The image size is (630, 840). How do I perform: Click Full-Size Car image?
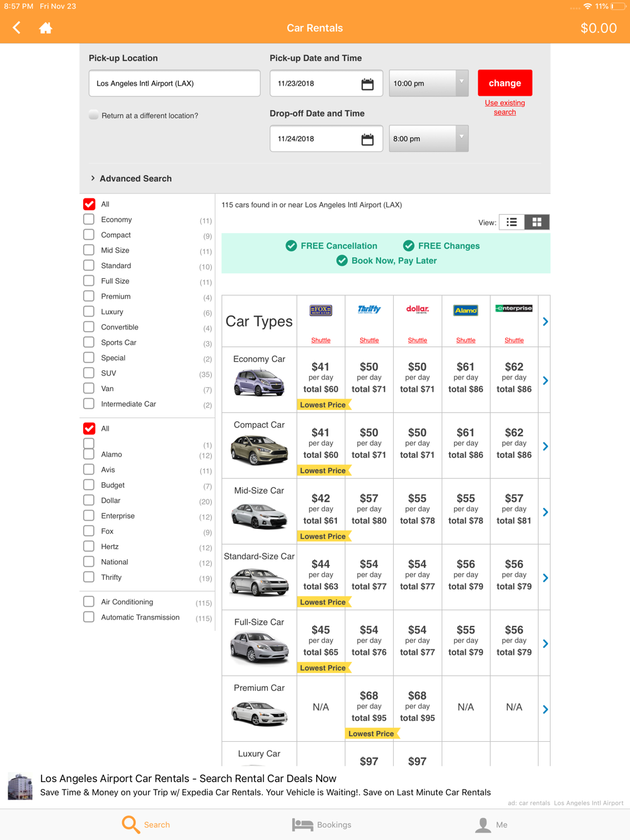click(x=259, y=647)
